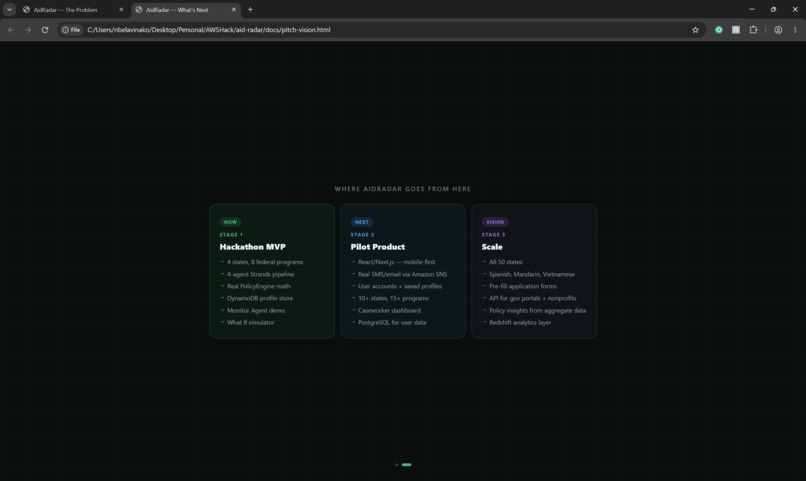This screenshot has height=481, width=806.
Task: Click the small inactive slide dot indicator
Action: point(396,465)
